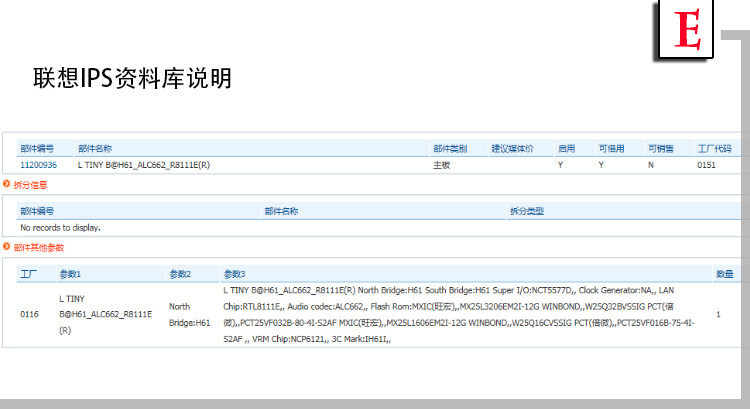
Task: Click factory value 0116 in parameters table
Action: tap(29, 314)
